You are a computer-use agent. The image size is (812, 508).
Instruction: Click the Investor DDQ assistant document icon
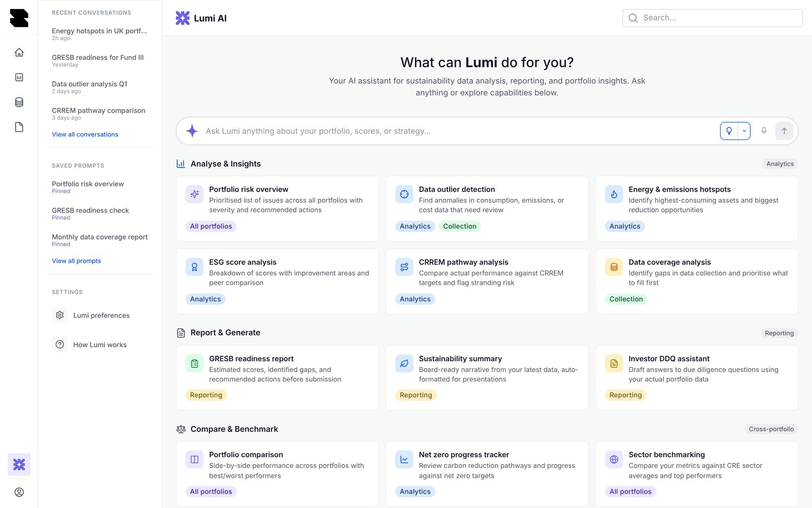614,363
